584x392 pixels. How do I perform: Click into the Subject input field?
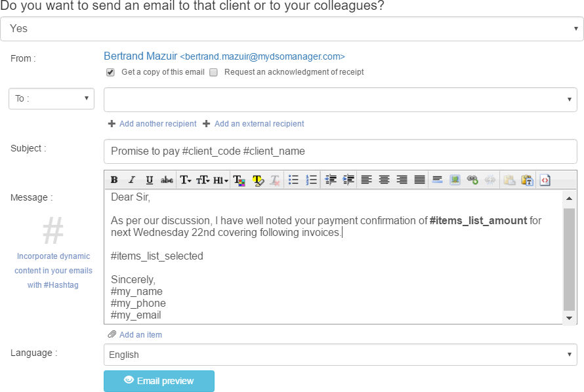tap(340, 151)
